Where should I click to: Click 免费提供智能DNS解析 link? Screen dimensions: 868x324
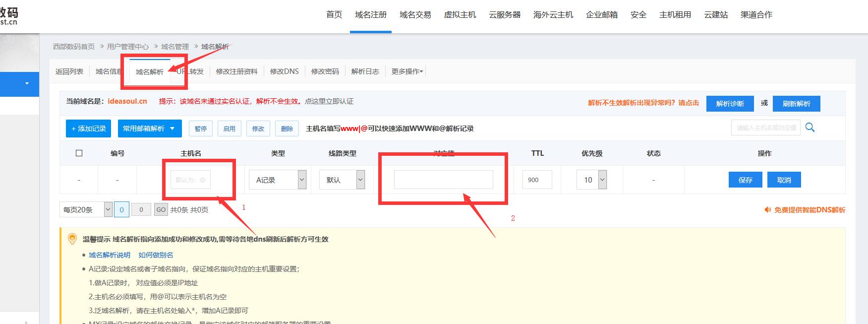(x=810, y=210)
